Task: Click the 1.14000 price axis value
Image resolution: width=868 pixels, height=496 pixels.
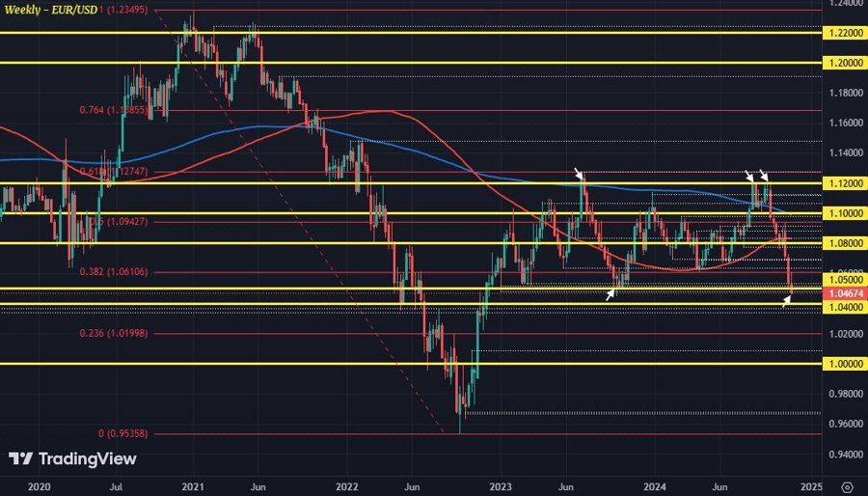Action: coord(846,152)
